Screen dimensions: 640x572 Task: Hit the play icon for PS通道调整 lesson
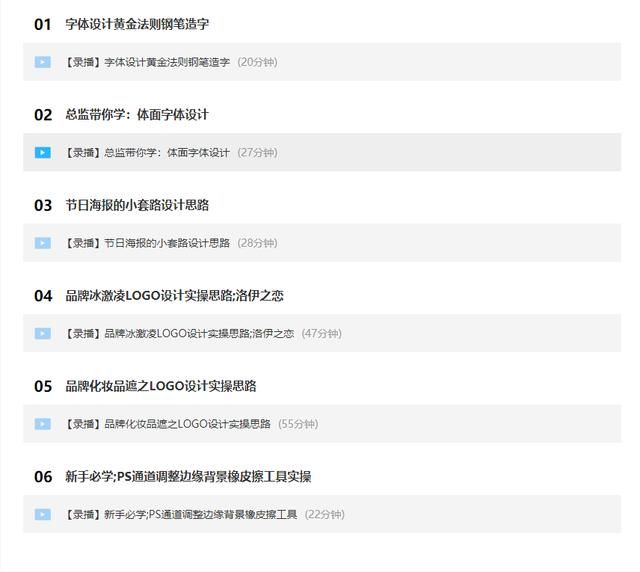click(x=42, y=515)
